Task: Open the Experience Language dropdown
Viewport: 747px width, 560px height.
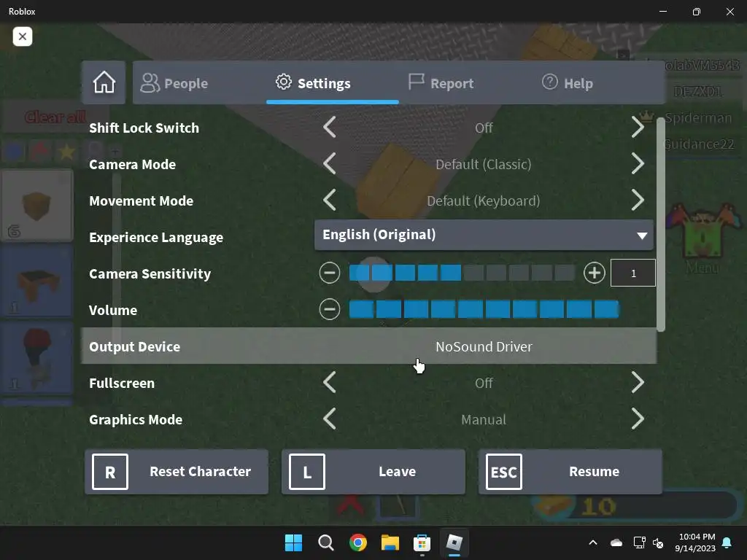Action: [x=484, y=235]
